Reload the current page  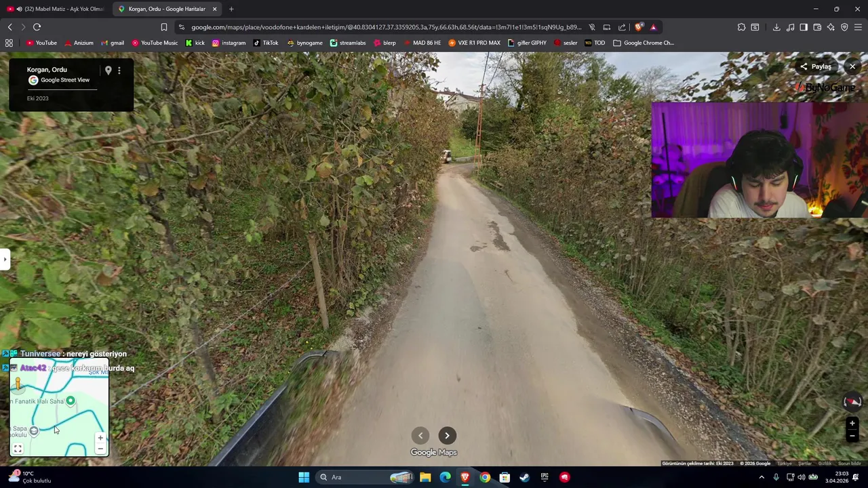[37, 27]
